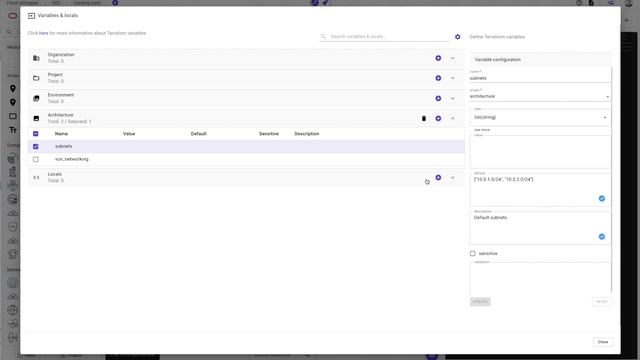640x360 pixels.
Task: Click the Description column header
Action: [x=307, y=134]
